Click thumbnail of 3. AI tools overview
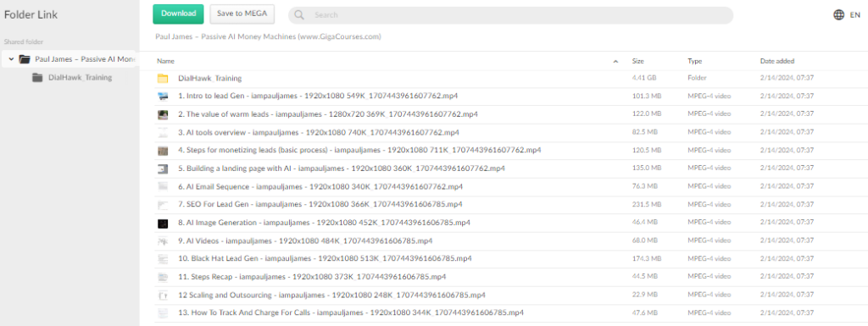The width and height of the screenshot is (868, 326). (x=162, y=133)
